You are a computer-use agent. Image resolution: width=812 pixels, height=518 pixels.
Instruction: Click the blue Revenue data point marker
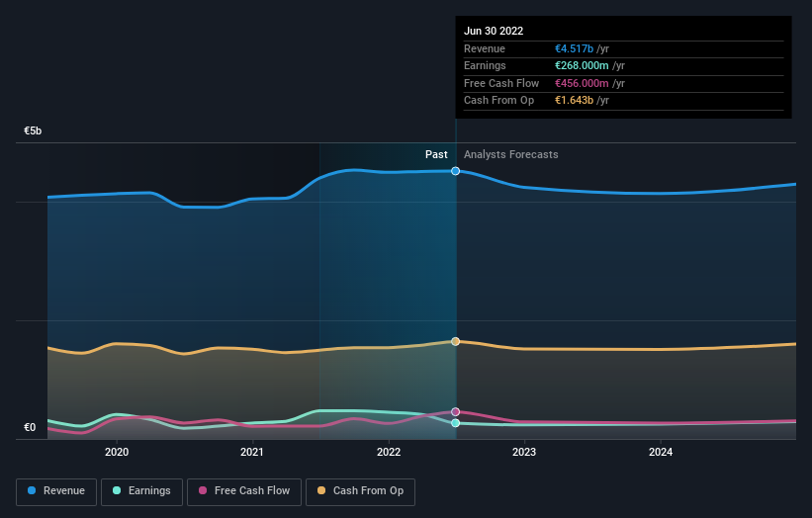pos(455,171)
